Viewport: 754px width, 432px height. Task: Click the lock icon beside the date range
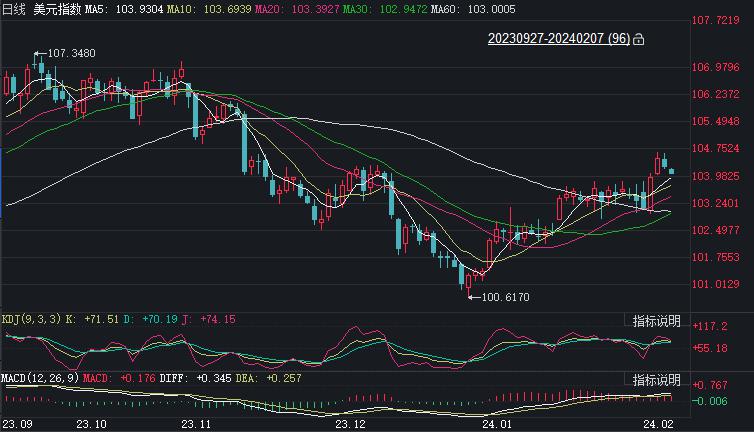[638, 39]
